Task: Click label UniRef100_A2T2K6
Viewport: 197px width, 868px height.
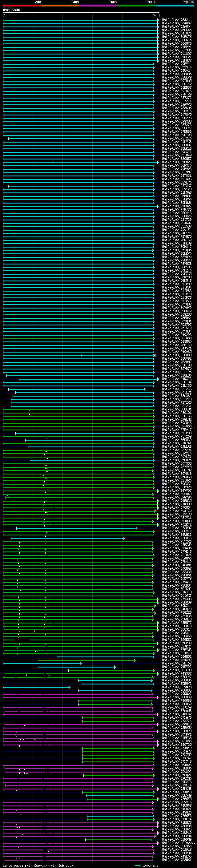Action: pyautogui.click(x=177, y=389)
